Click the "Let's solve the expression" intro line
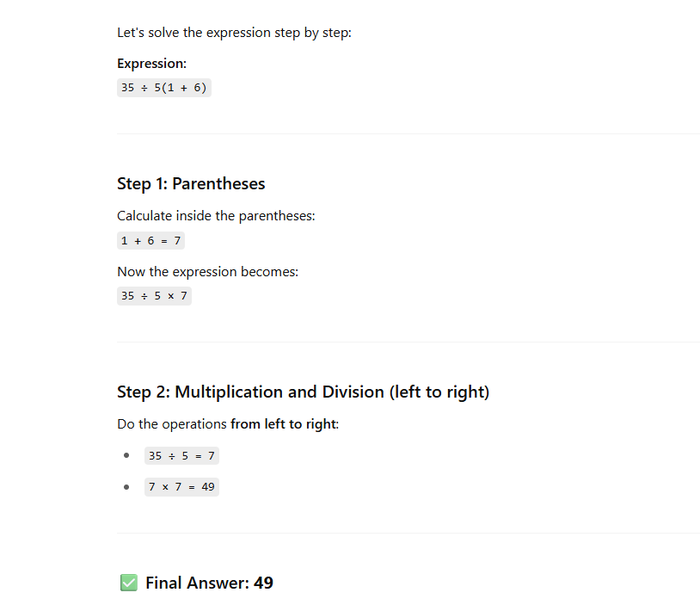This screenshot has height=605, width=700. 234,33
